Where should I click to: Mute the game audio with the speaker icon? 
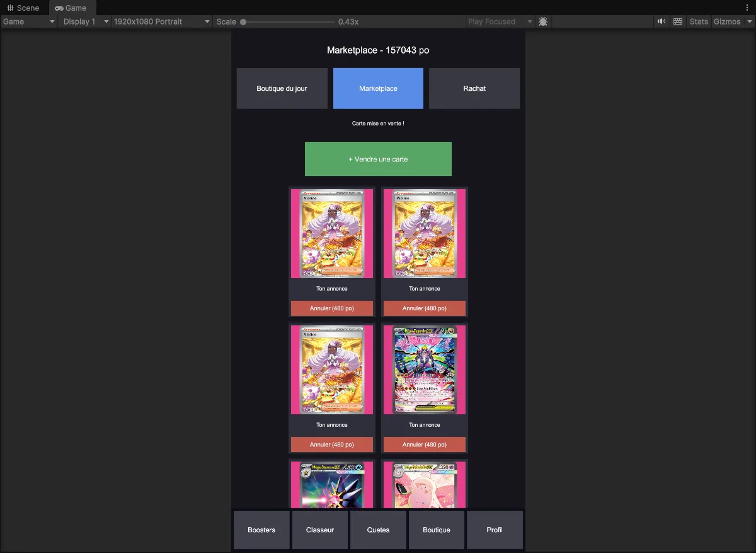coord(661,21)
